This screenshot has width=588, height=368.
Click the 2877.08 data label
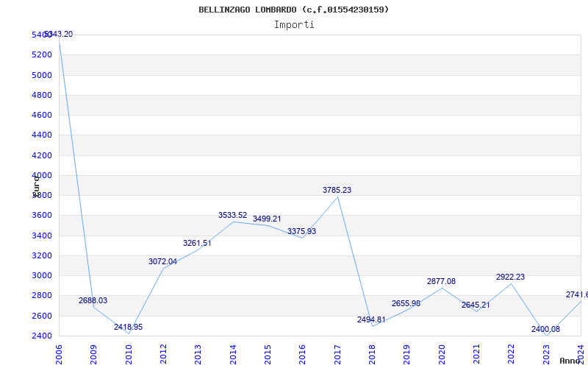click(442, 282)
